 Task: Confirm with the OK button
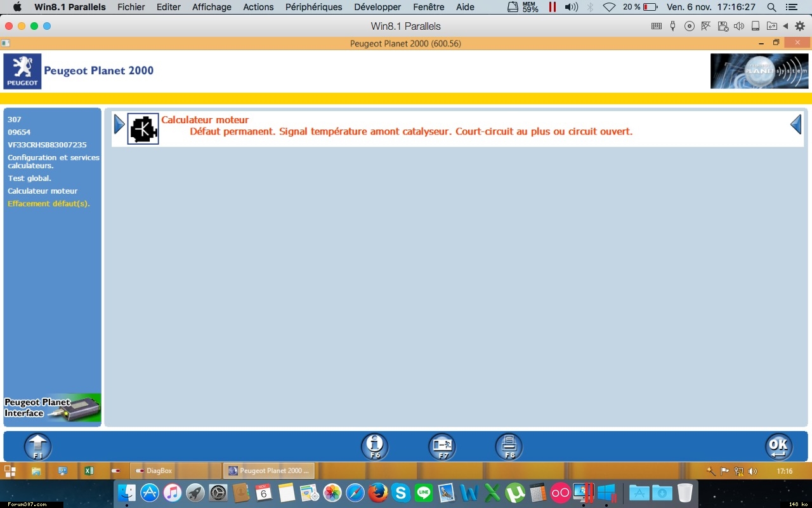778,446
